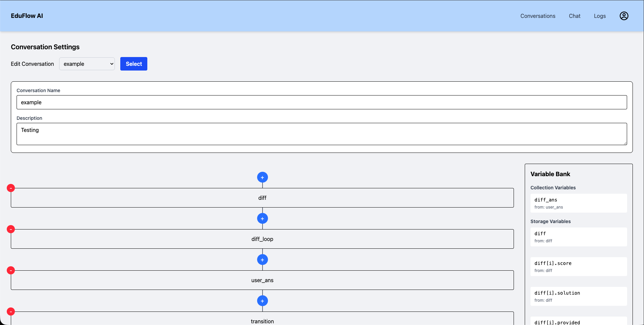Focus the Conversation Name input field
644x325 pixels.
[321, 102]
